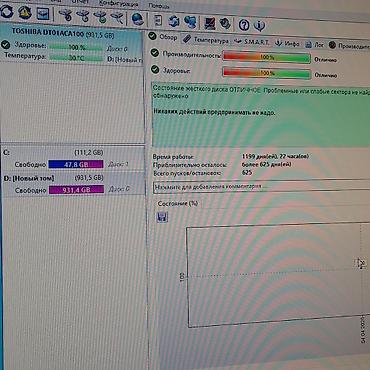Click the yellow alert bell toolbar icon

(25, 13)
